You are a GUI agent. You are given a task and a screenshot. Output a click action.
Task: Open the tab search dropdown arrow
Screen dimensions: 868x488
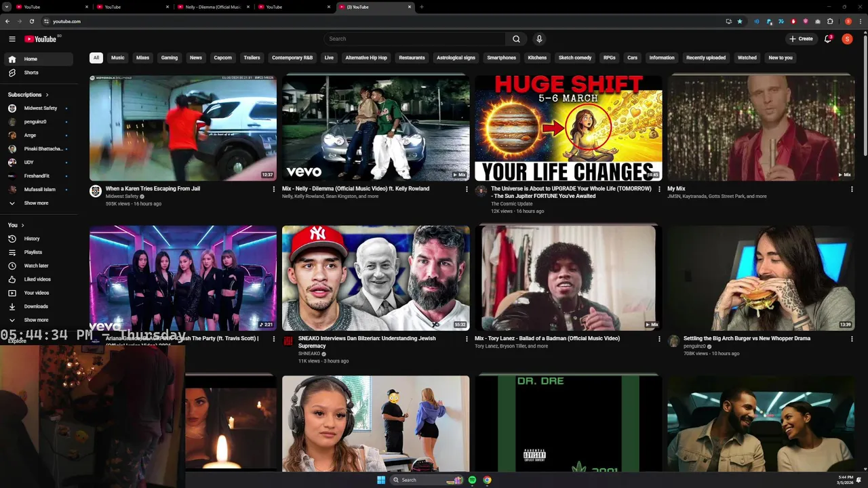7,7
